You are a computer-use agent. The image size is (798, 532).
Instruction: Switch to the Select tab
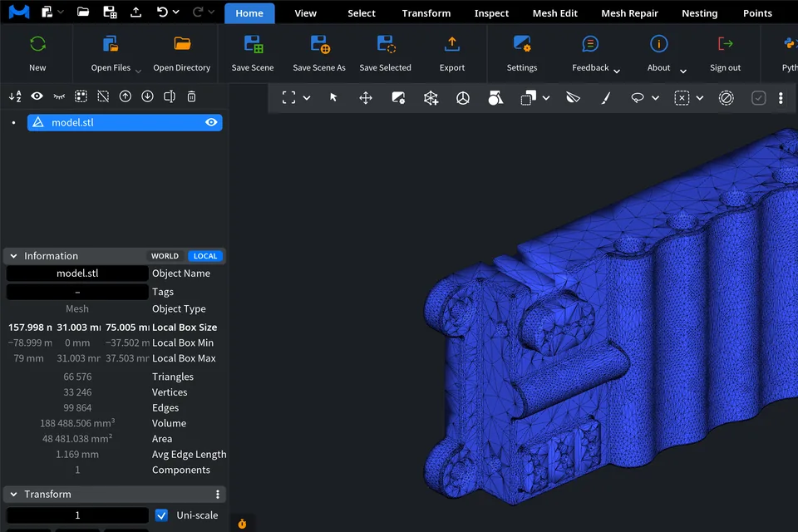pyautogui.click(x=362, y=13)
